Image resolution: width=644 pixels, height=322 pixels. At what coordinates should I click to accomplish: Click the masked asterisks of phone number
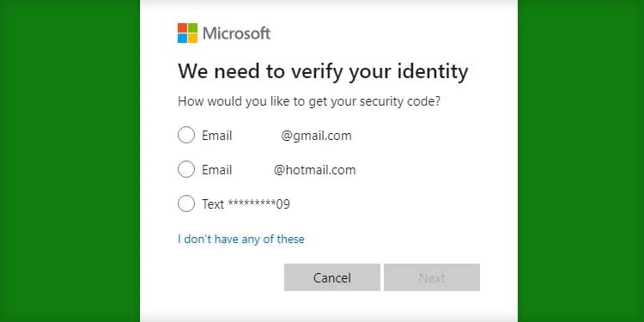point(252,203)
